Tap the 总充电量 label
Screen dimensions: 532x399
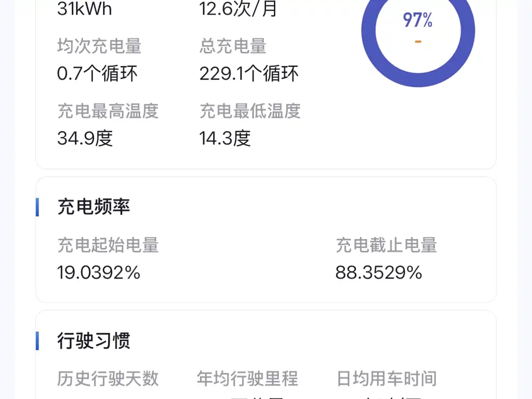(x=233, y=46)
